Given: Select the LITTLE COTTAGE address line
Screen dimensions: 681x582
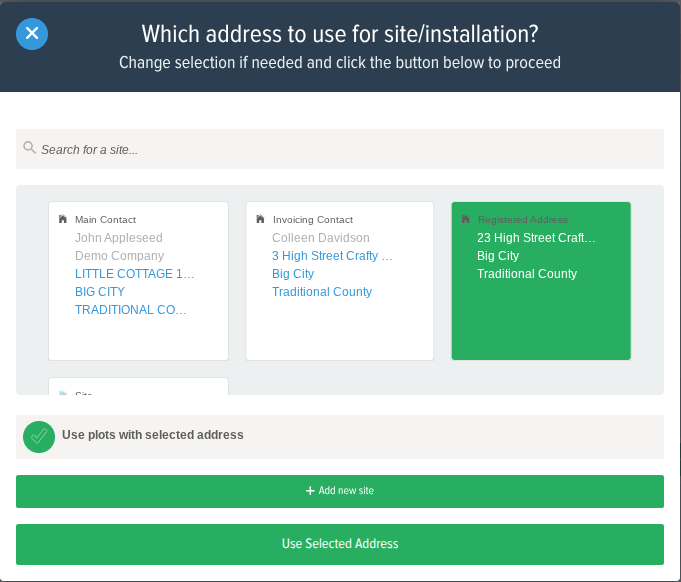Looking at the screenshot, I should click(x=134, y=274).
